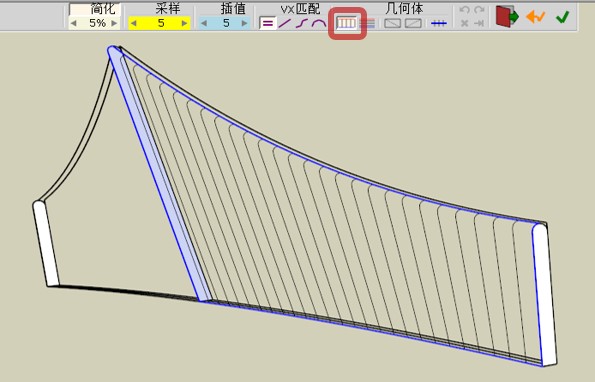Choose the S-curve spline method icon
Viewport: 595px width, 382px height.
pyautogui.click(x=302, y=23)
